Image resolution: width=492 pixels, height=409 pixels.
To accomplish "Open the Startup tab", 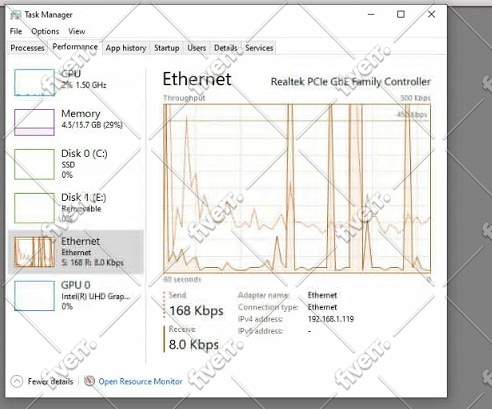I will (167, 48).
